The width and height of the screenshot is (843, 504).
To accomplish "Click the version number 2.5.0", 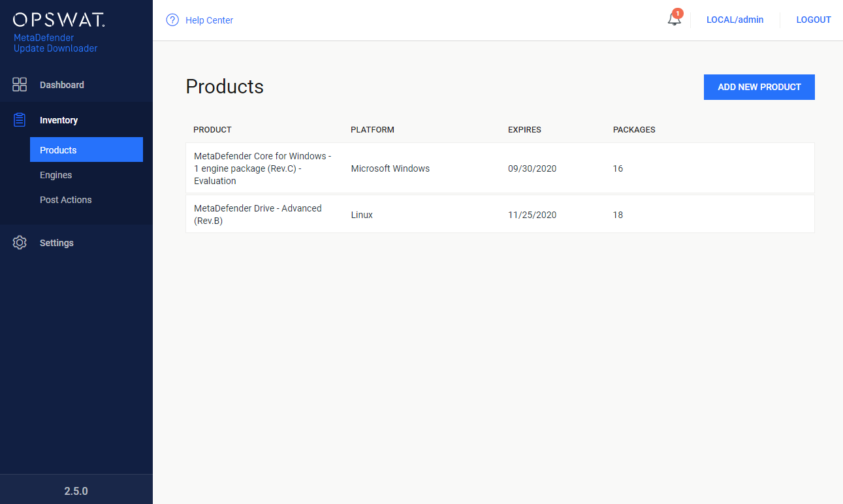I will 76,491.
